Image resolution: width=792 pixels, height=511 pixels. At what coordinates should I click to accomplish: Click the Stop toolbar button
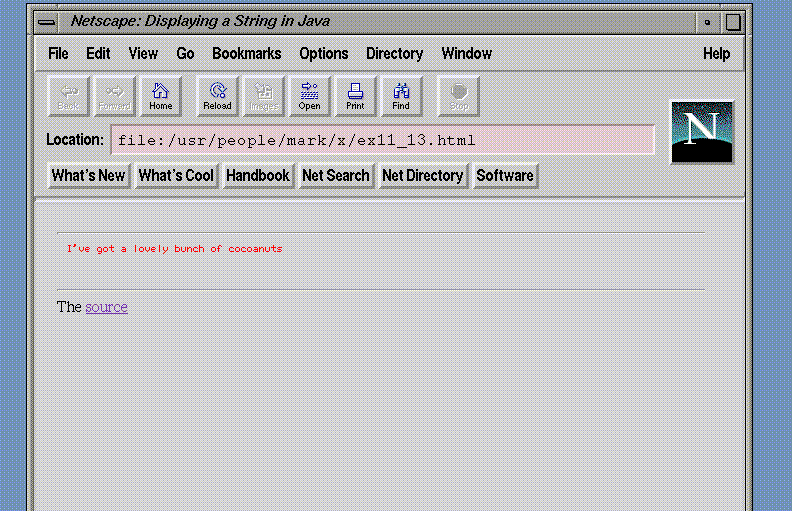(x=459, y=96)
